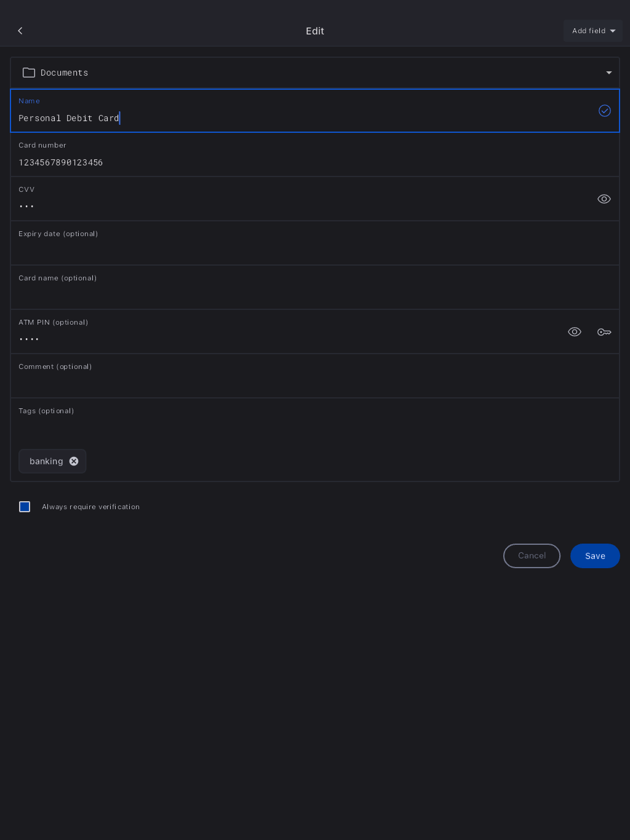This screenshot has width=630, height=840.
Task: Reveal the ATM PIN value
Action: pyautogui.click(x=575, y=332)
